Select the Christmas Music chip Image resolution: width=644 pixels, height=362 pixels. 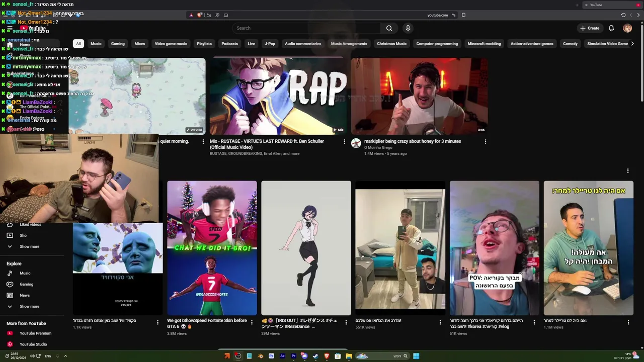pos(391,44)
